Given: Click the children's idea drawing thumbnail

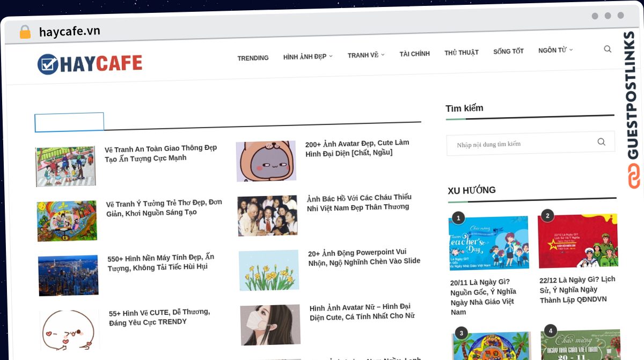Looking at the screenshot, I should click(x=67, y=221).
